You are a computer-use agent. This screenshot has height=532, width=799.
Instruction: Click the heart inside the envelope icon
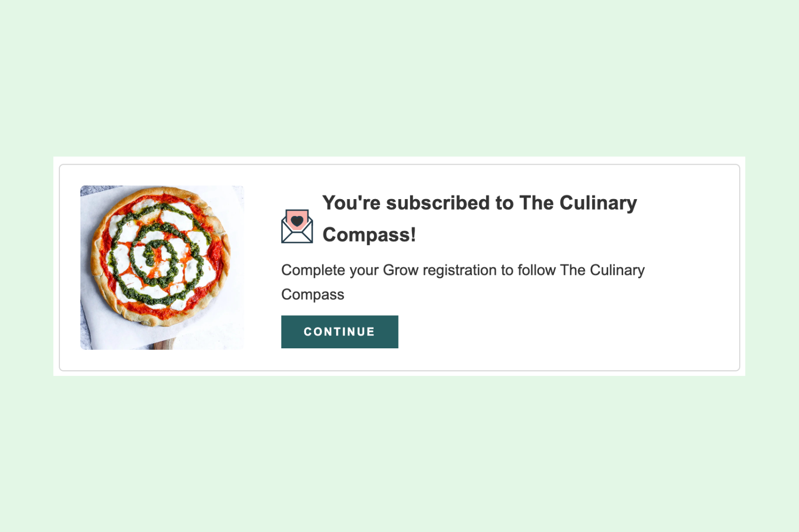click(297, 221)
